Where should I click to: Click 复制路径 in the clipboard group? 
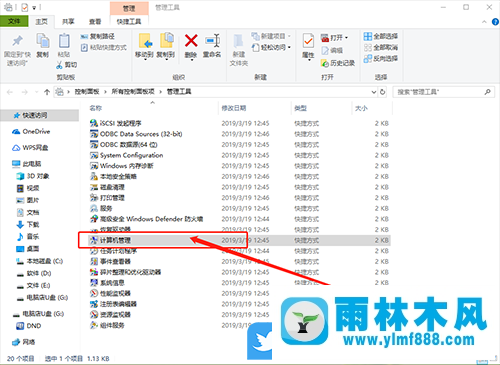point(98,36)
